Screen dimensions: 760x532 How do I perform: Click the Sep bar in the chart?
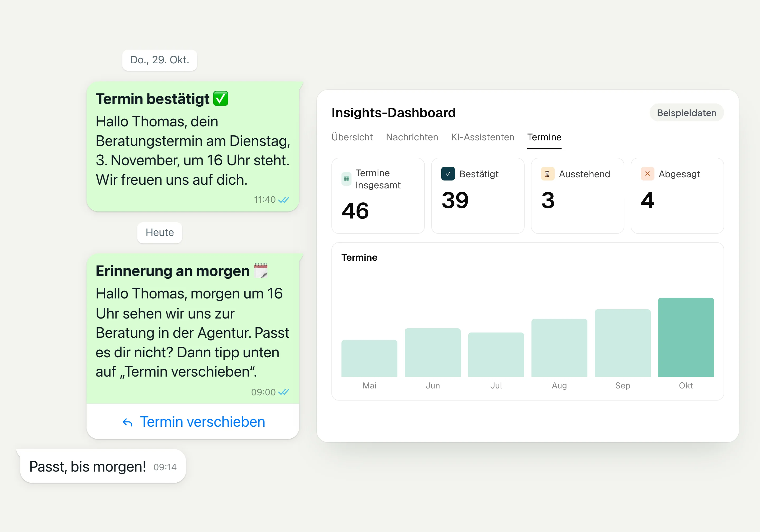[622, 343]
